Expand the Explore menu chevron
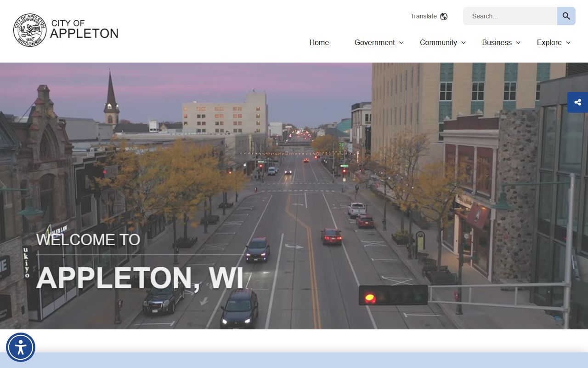This screenshot has height=368, width=588. point(568,42)
